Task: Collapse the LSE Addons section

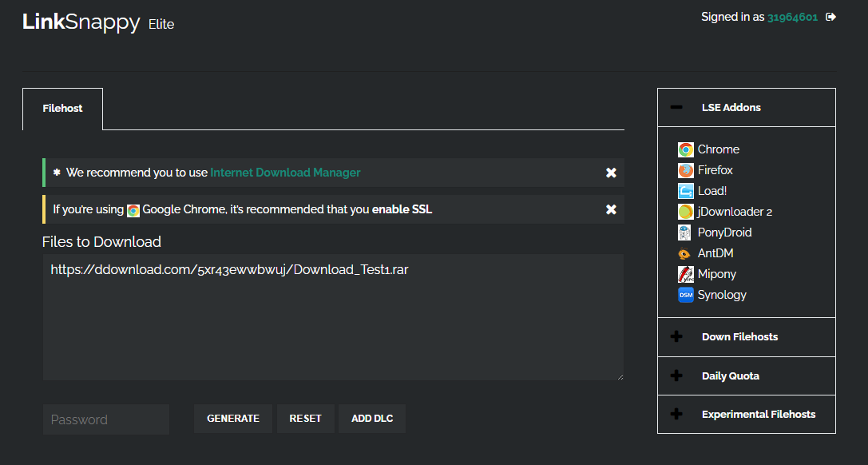Action: pos(746,107)
